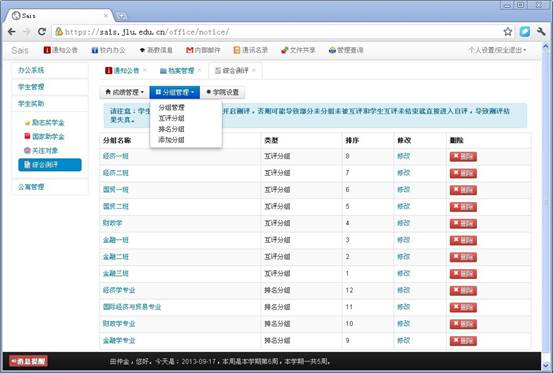Open 通知公告 in the top navigation bar
Viewport: 553px width, 373px height.
pyautogui.click(x=61, y=50)
